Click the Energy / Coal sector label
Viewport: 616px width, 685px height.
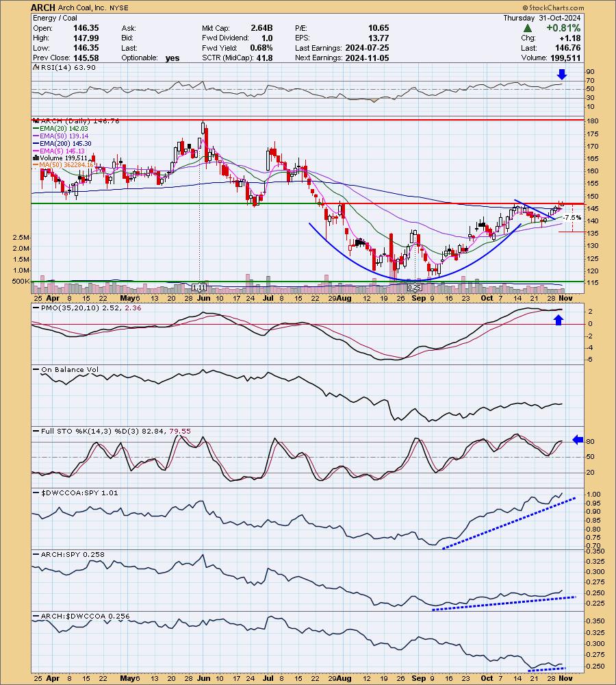click(x=55, y=18)
